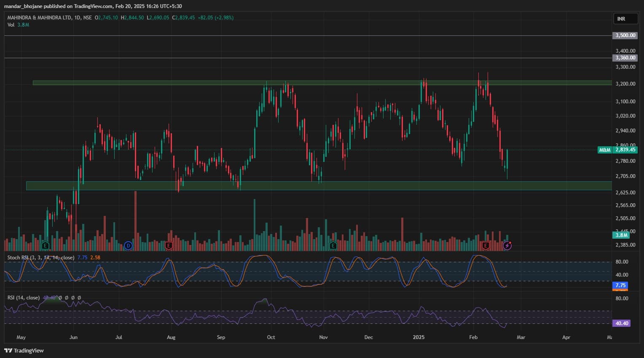Click the 2,780.00 price axis tick
This screenshot has height=358, width=644.
(x=625, y=161)
